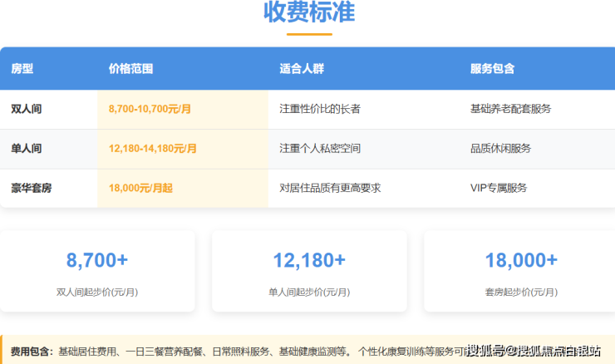615x364 pixels.
Task: Click the 18,000元/月起 price cell
Action: pyautogui.click(x=140, y=188)
